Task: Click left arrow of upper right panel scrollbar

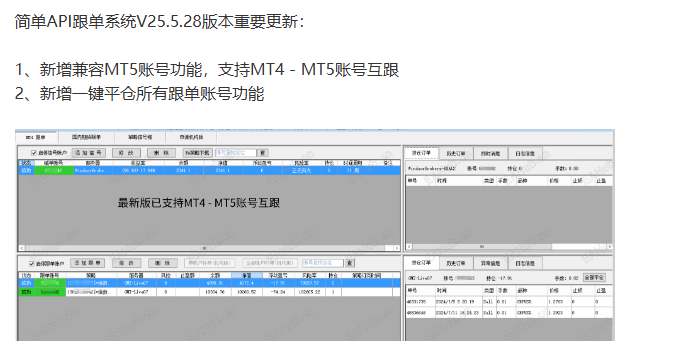Action: (409, 247)
